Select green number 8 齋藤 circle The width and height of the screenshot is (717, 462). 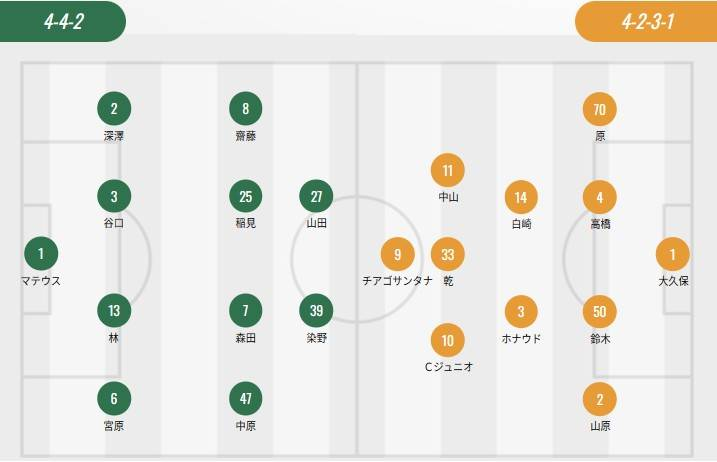tap(245, 109)
